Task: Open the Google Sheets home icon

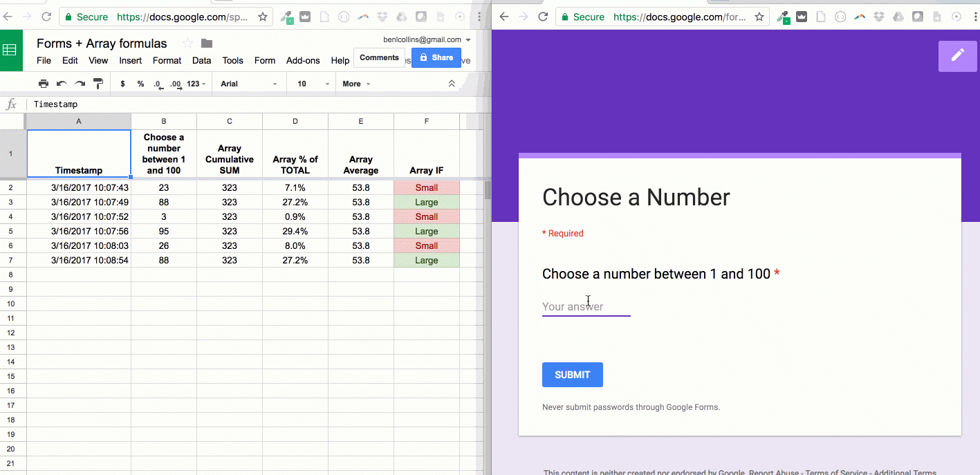Action: click(x=10, y=50)
